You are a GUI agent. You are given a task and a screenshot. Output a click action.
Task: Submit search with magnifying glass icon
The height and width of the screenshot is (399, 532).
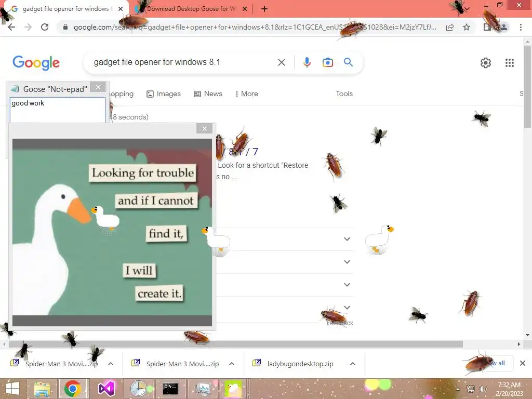point(348,62)
